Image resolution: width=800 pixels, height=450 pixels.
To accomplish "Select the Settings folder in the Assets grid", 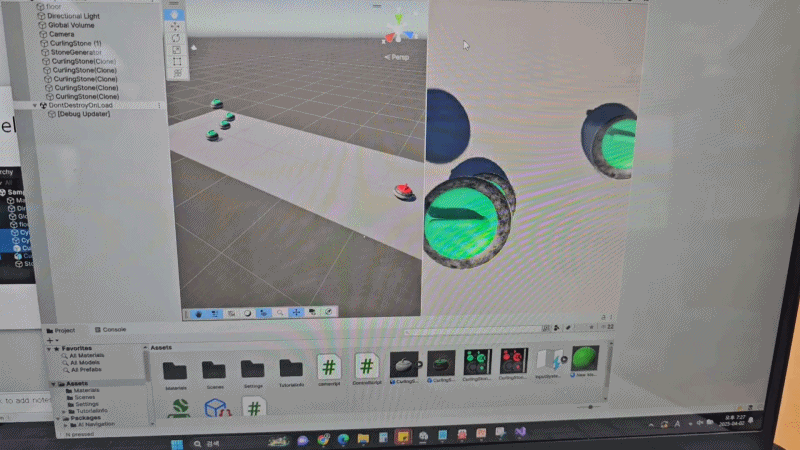I will pyautogui.click(x=253, y=373).
